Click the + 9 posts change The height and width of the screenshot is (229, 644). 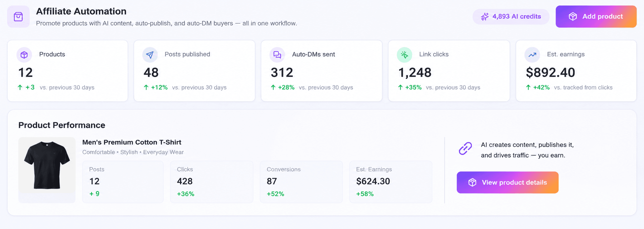pos(94,194)
